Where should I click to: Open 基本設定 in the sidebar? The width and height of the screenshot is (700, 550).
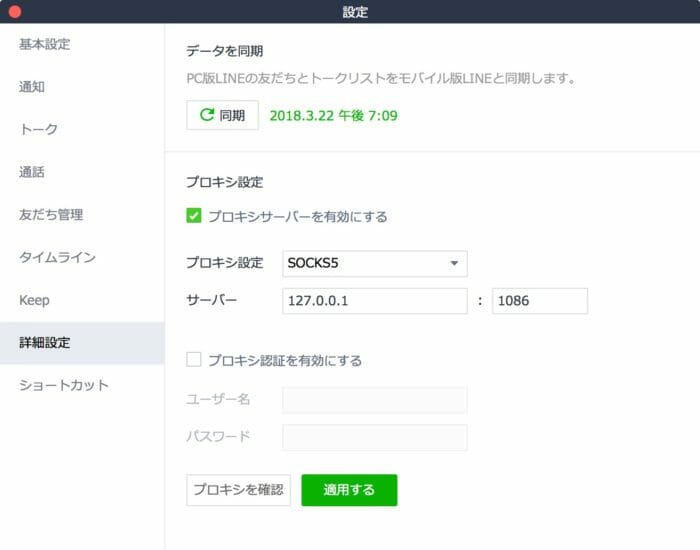tap(45, 44)
